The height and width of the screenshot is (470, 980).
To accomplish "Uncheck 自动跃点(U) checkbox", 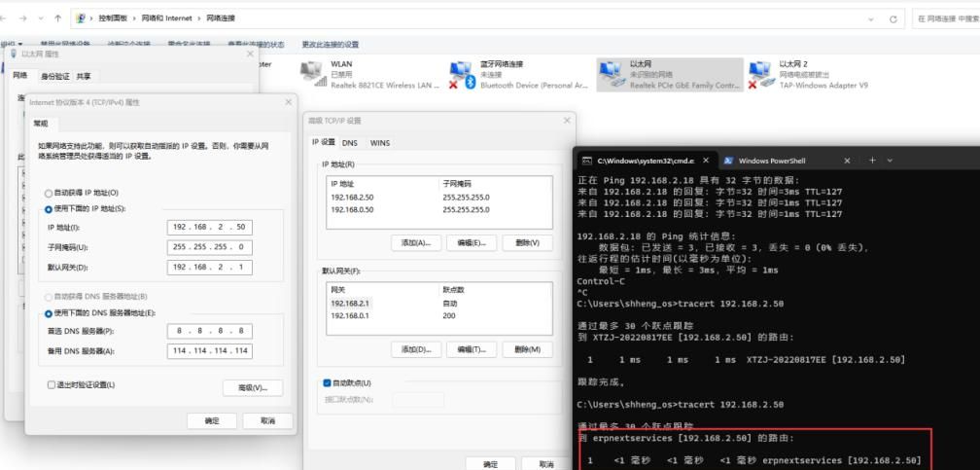I will (327, 382).
